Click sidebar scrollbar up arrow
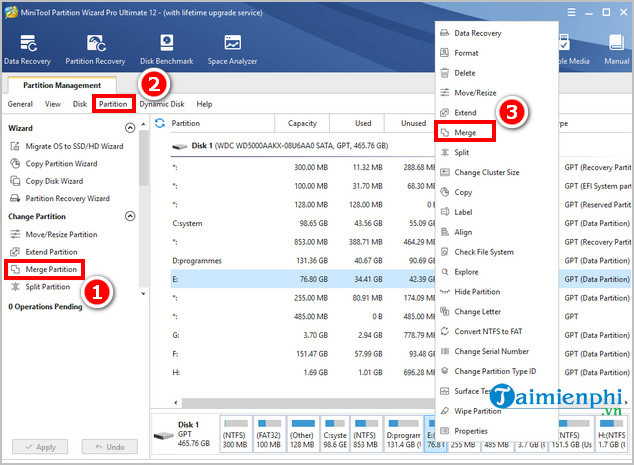Viewport: 634px width, 465px height. point(143,124)
